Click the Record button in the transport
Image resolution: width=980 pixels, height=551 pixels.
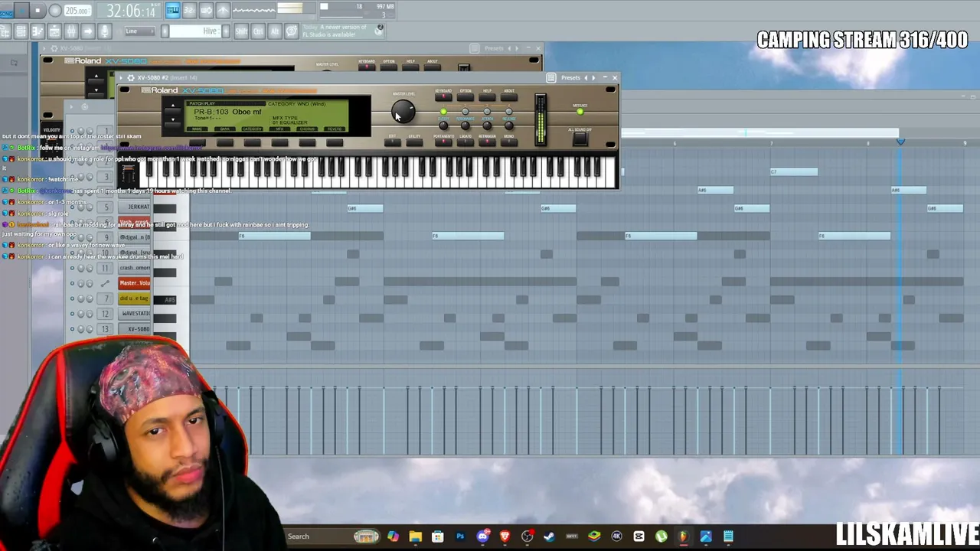coord(55,11)
